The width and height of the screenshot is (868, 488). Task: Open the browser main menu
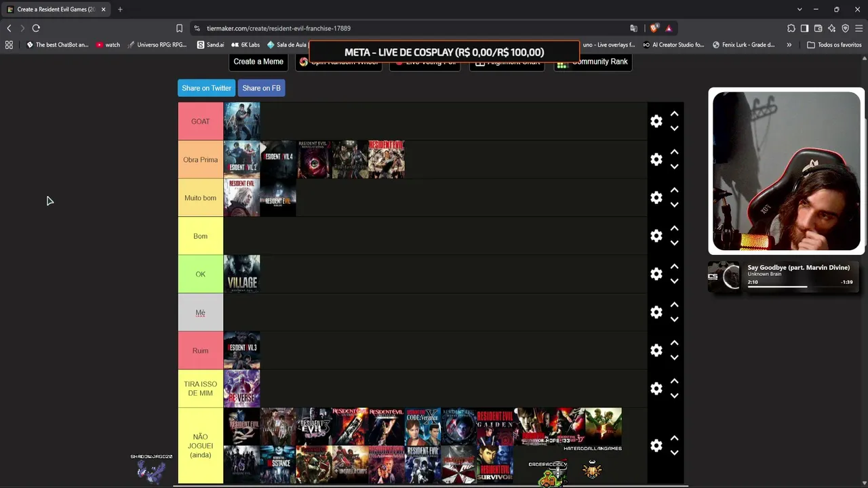(x=859, y=28)
